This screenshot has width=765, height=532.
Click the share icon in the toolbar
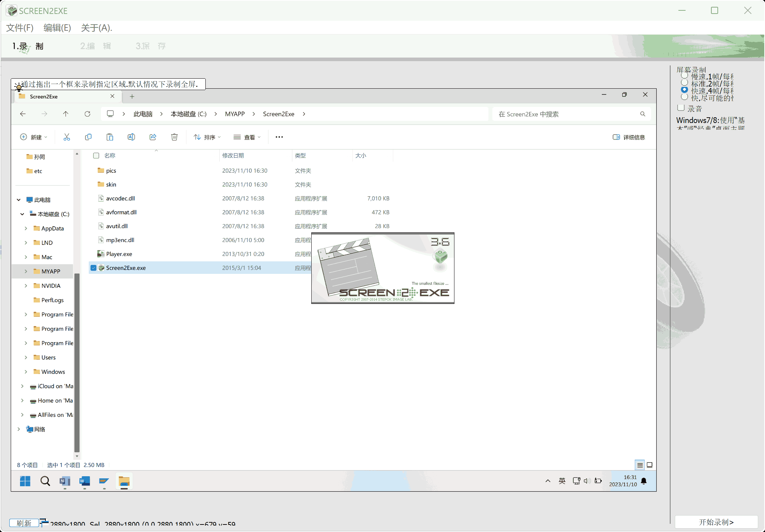pyautogui.click(x=153, y=137)
